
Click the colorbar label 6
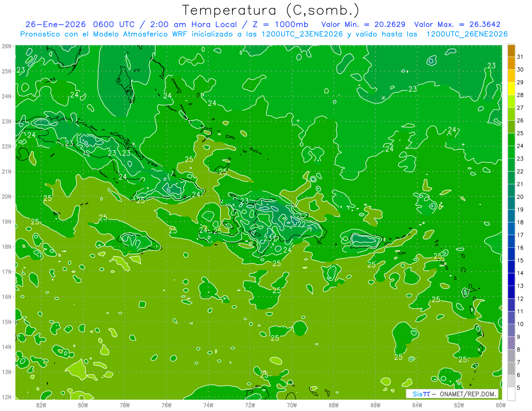[519, 375]
